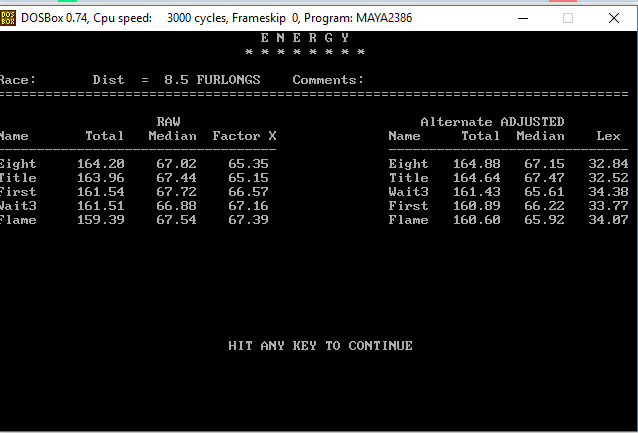Click adjusted median 67.47
638x433 pixels.
544,178
